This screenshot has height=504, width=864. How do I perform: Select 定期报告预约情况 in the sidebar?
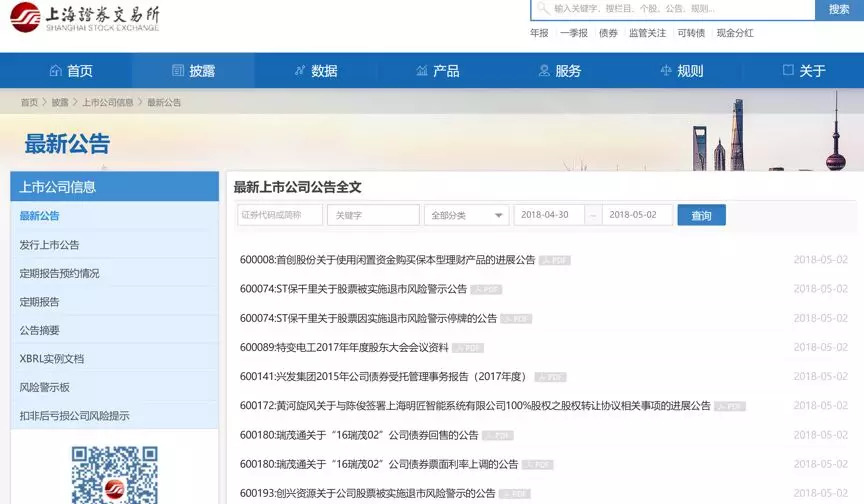pyautogui.click(x=115, y=273)
